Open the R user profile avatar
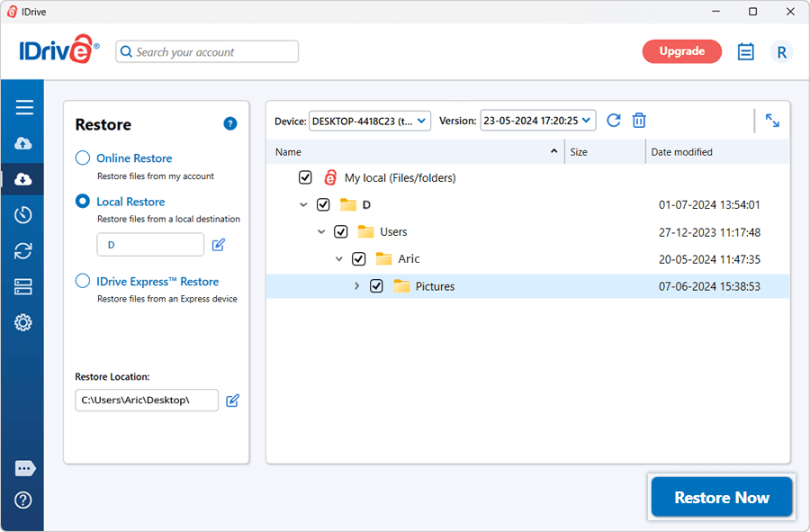The width and height of the screenshot is (810, 532). click(x=781, y=52)
